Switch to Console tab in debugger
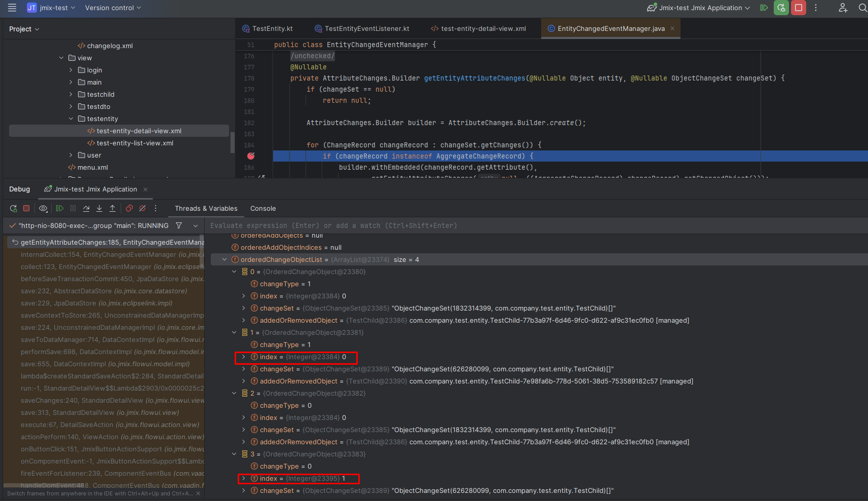868x501 pixels. (x=263, y=208)
